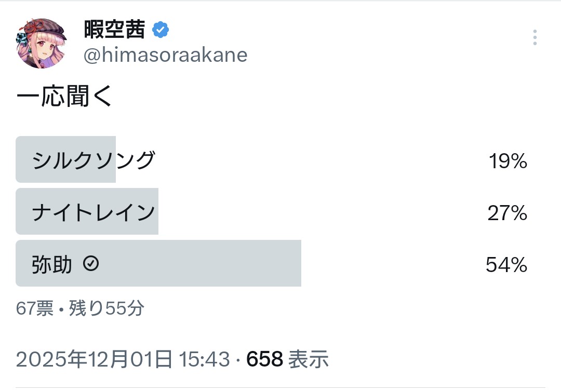Image resolution: width=561 pixels, height=392 pixels.
Task: Select the ナイトレイン poll option label
Action: pyautogui.click(x=94, y=212)
